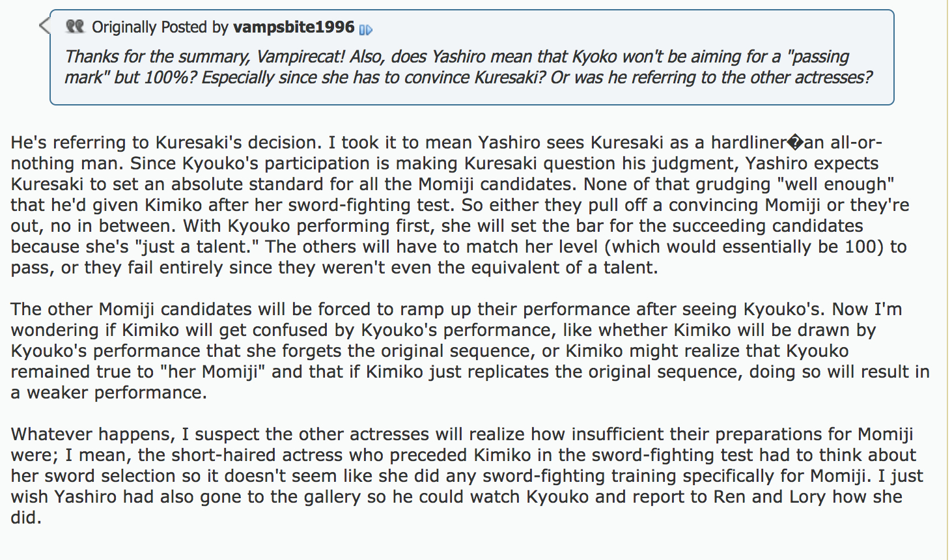Click the quoted phrase "her Momiji"
952x560 pixels.
(211, 372)
